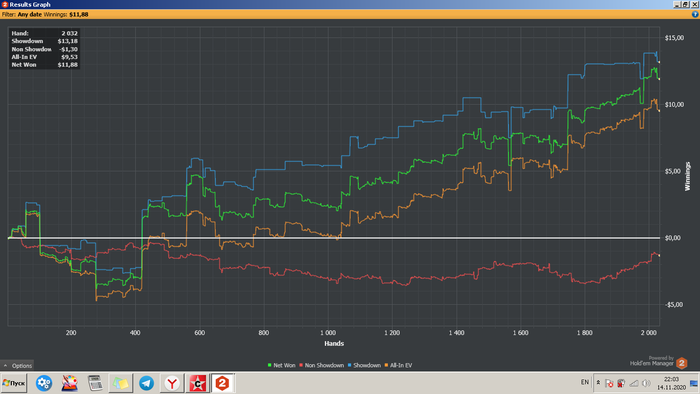The height and width of the screenshot is (394, 700).
Task: Click the signal strength tray icon
Action: point(634,383)
